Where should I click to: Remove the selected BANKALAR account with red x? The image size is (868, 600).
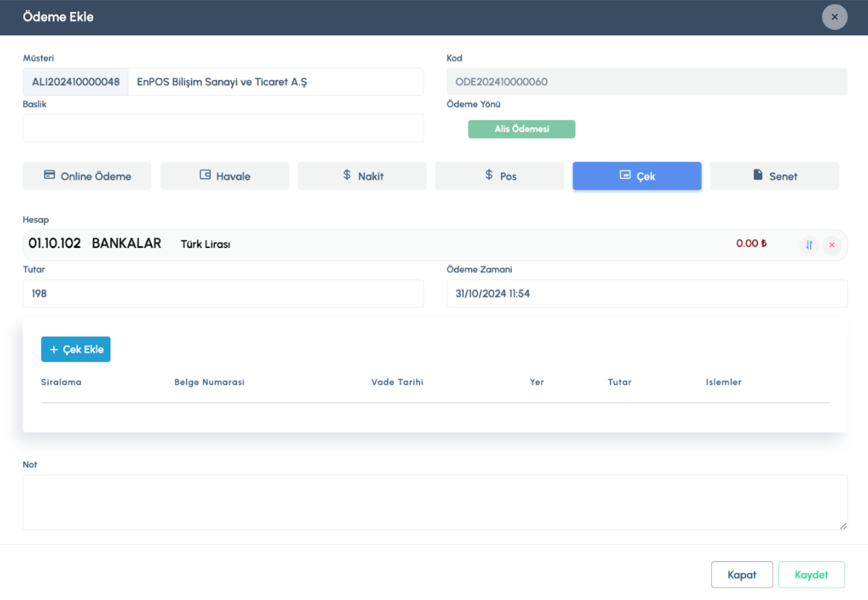[x=831, y=245]
